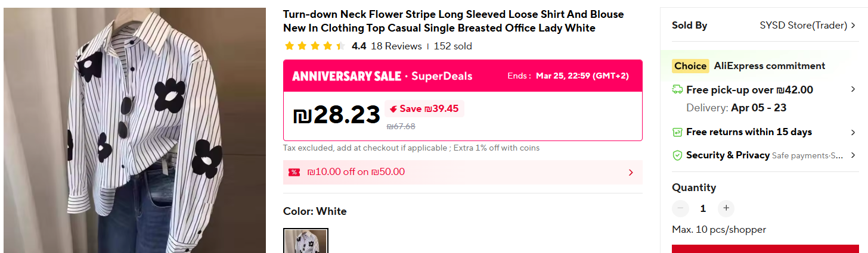Click the coupon ticket icon
Image resolution: width=868 pixels, height=253 pixels.
point(294,172)
